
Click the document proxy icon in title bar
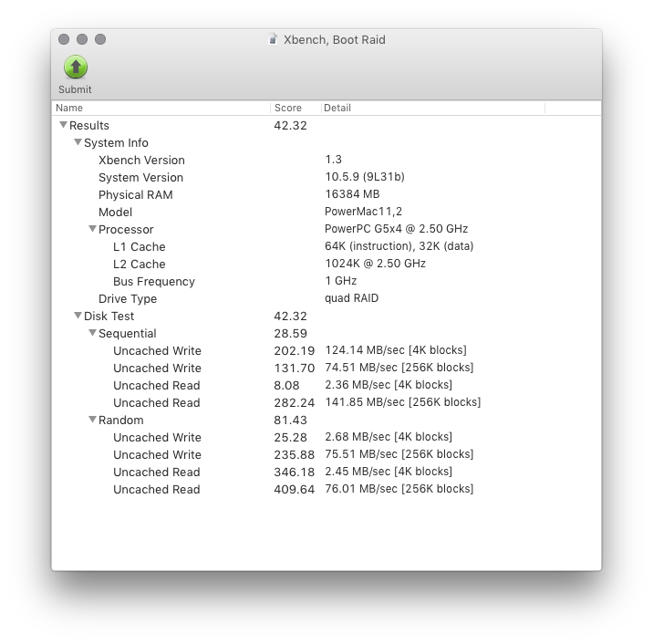pyautogui.click(x=273, y=39)
